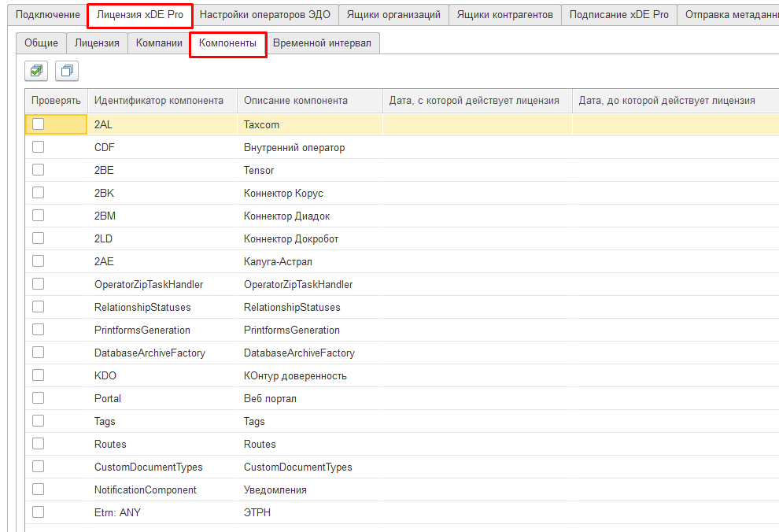This screenshot has height=532, width=779.
Task: Click the check all boxes icon
Action: (36, 71)
